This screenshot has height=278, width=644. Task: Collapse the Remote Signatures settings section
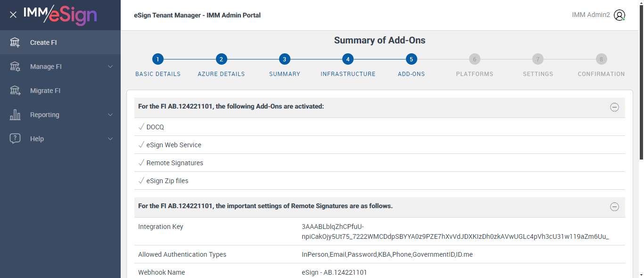point(614,207)
